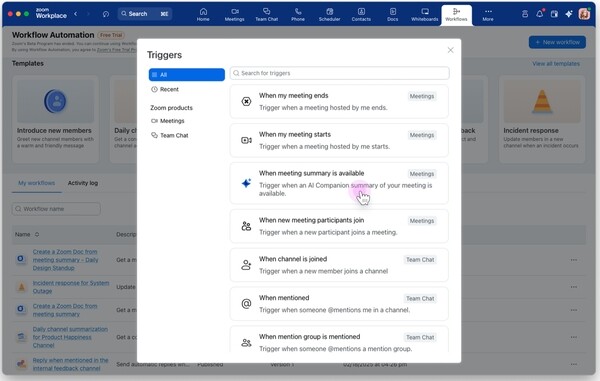Open the Home tab in top navigation
Screen dimensions: 600x381
[x=203, y=15]
